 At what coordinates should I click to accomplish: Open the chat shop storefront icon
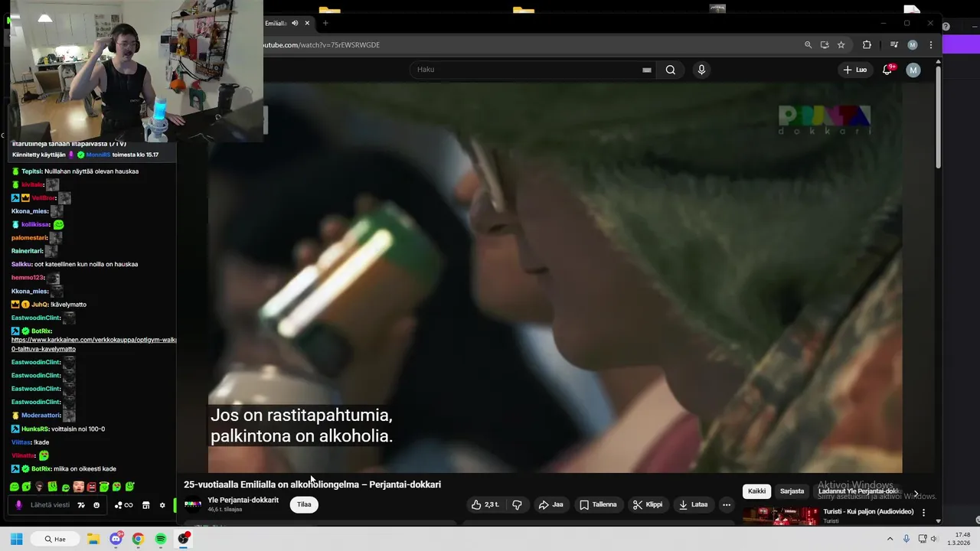[145, 505]
